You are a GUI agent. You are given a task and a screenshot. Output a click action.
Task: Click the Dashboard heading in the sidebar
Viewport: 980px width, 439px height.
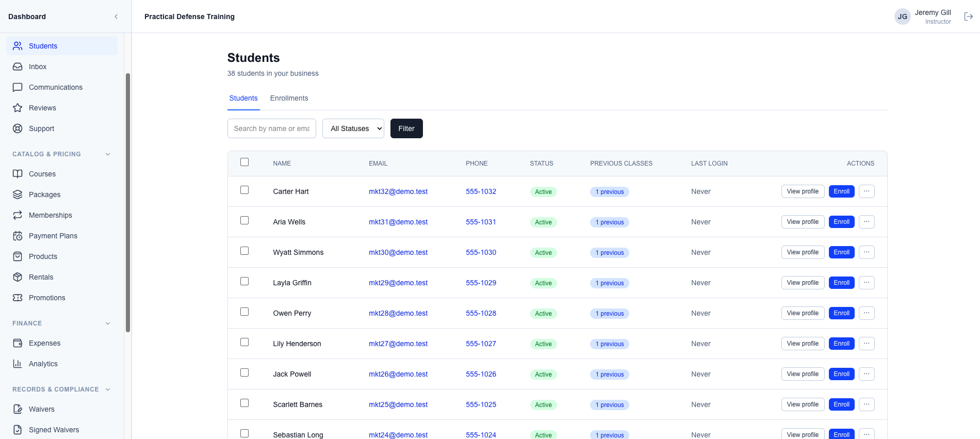pos(27,17)
